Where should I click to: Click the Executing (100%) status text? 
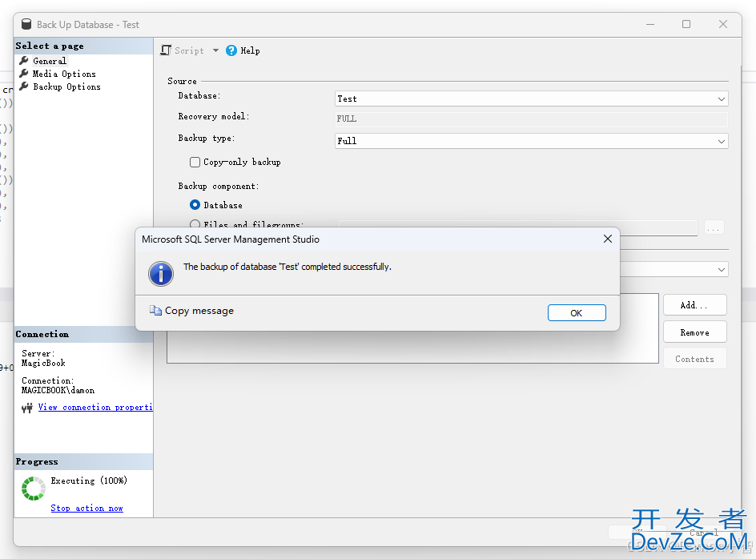pos(89,481)
